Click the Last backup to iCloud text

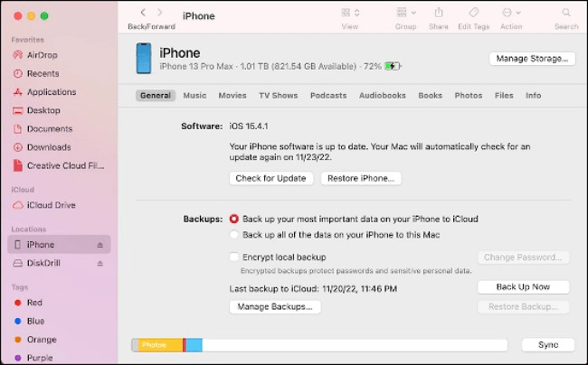coord(313,288)
